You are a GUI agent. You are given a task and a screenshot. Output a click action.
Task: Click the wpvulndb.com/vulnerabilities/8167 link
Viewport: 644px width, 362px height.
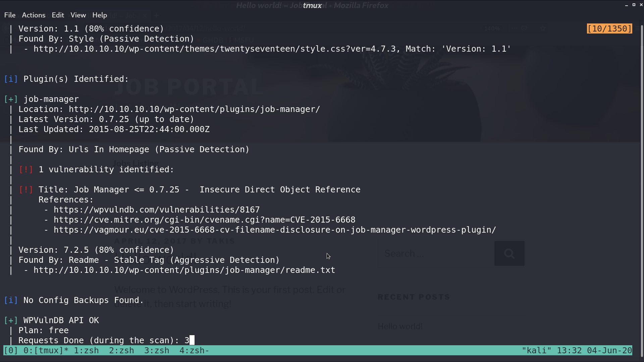[157, 210]
